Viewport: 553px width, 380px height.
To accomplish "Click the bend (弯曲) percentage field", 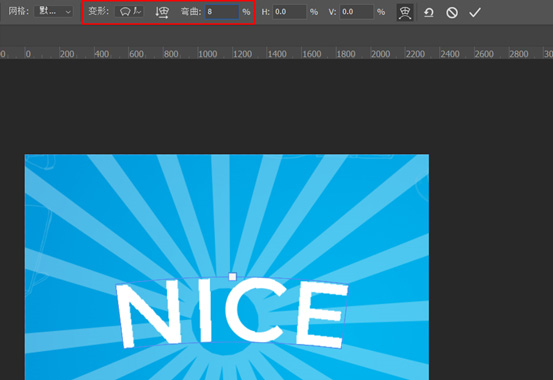I will 222,12.
